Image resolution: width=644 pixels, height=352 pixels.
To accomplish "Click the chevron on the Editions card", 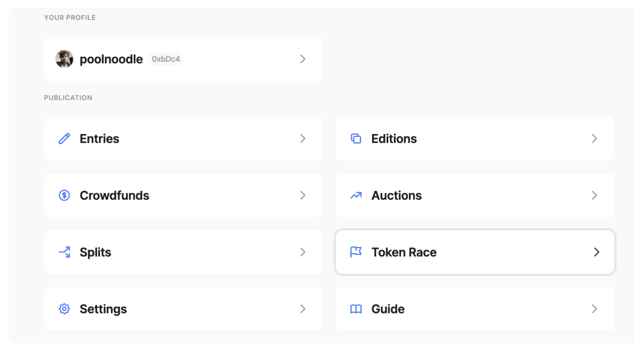I will [x=594, y=139].
